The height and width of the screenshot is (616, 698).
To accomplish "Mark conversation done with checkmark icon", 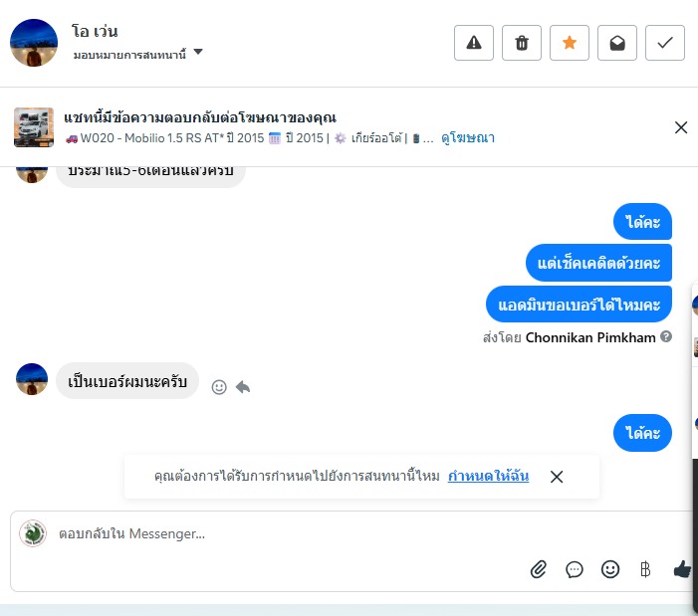I will [665, 43].
